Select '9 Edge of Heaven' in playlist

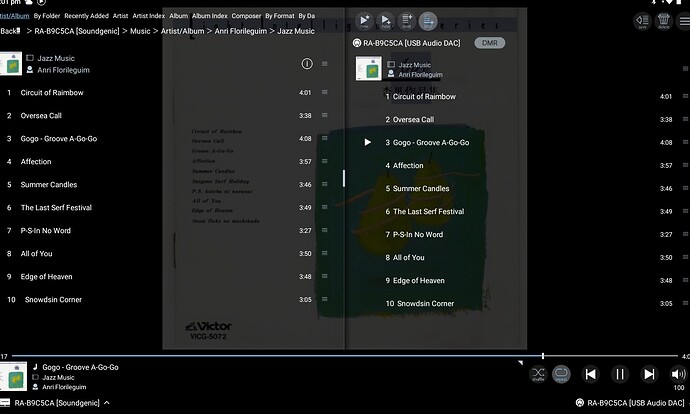coord(415,280)
